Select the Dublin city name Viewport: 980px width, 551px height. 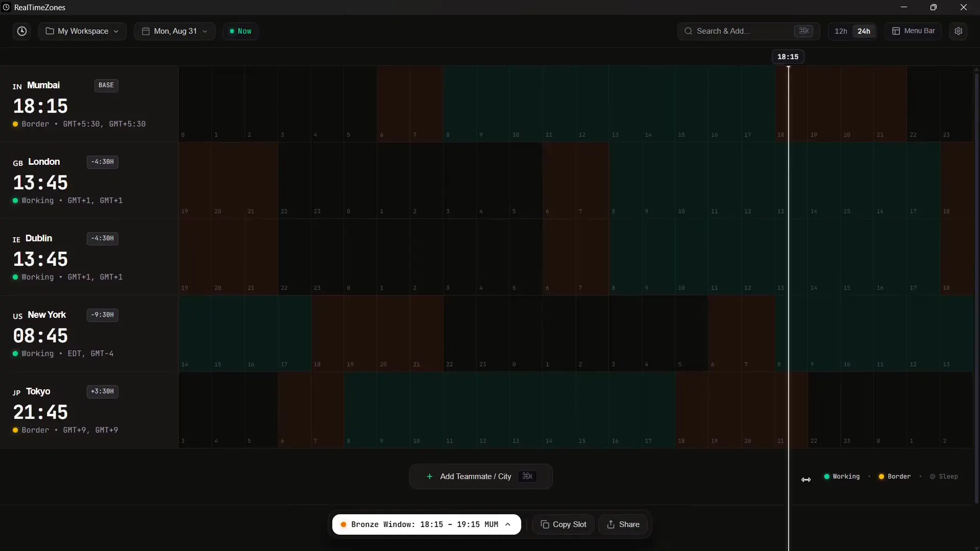[x=39, y=238]
